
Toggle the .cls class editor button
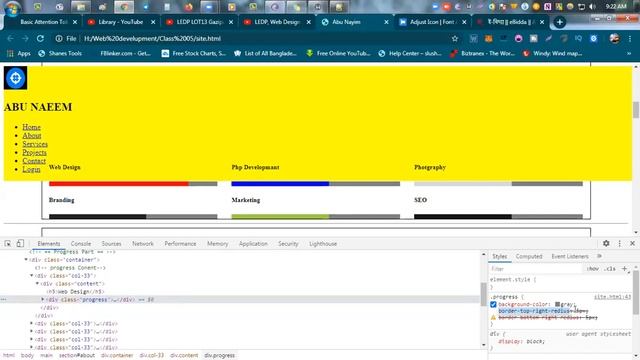pyautogui.click(x=610, y=269)
